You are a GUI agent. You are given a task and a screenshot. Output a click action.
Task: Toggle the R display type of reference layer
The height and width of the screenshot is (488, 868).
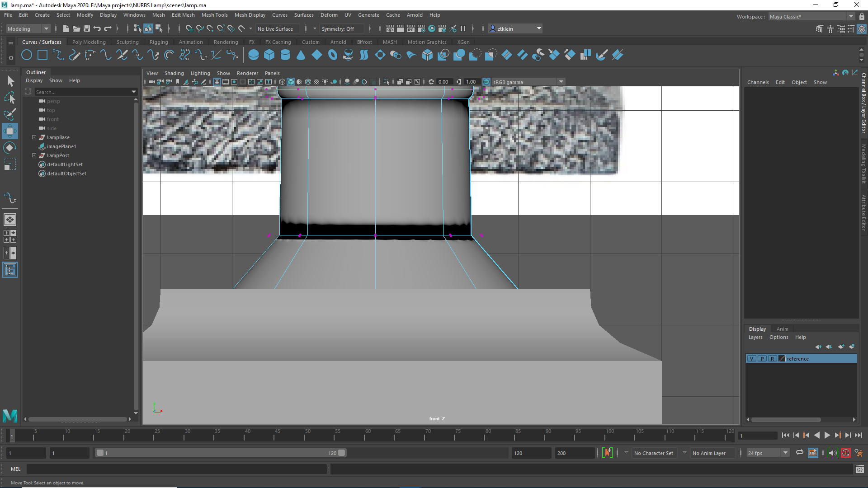pyautogui.click(x=772, y=359)
